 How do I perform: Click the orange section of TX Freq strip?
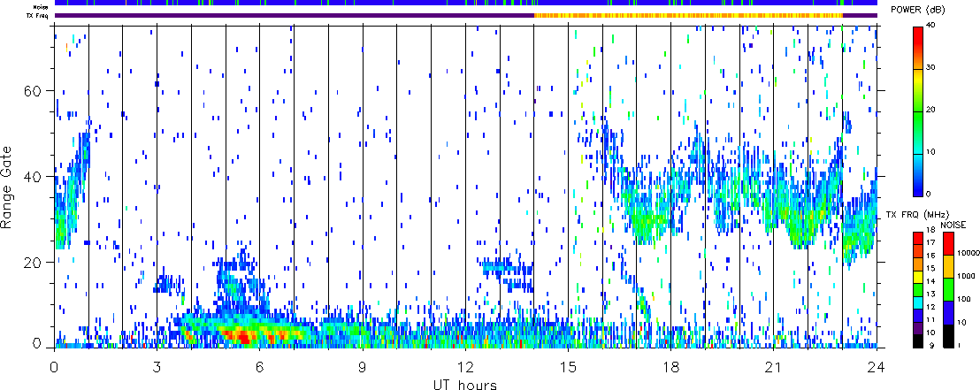pos(688,15)
